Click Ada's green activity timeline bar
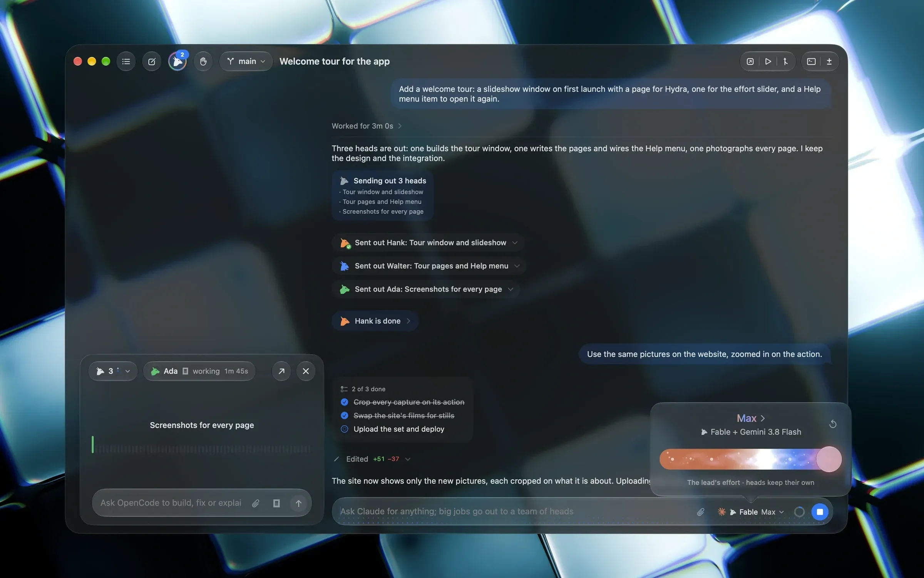This screenshot has width=924, height=578. [92, 444]
